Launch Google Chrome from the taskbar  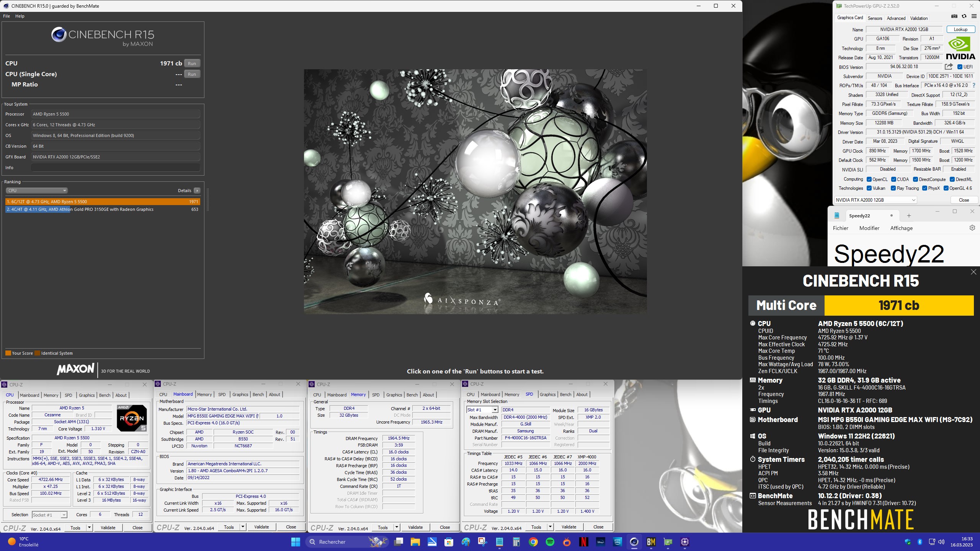tap(533, 542)
